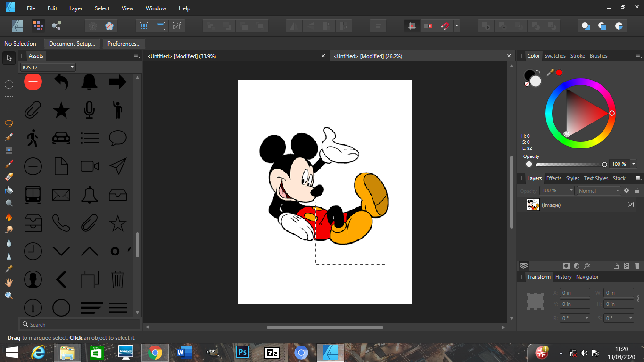This screenshot has height=362, width=644.
Task: Click the Add Pixel Layer button
Action: tap(626, 266)
